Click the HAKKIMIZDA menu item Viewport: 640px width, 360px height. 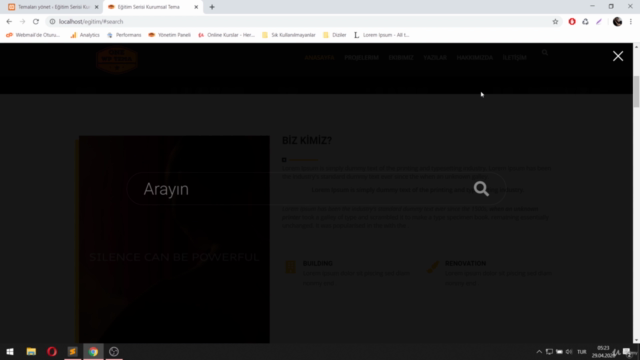coord(474,58)
